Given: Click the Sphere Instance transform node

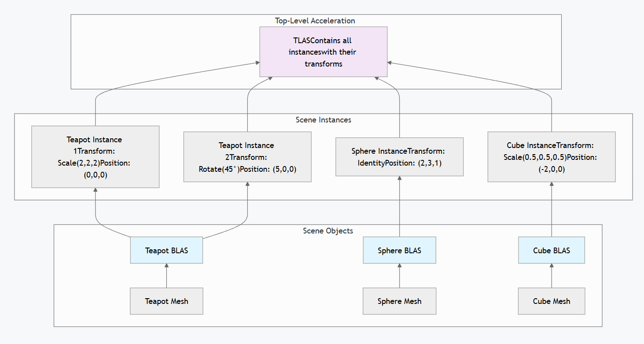Looking at the screenshot, I should point(399,157).
